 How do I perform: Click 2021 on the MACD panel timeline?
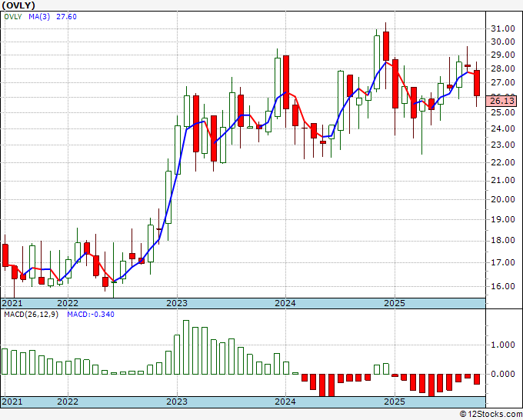pos(12,402)
